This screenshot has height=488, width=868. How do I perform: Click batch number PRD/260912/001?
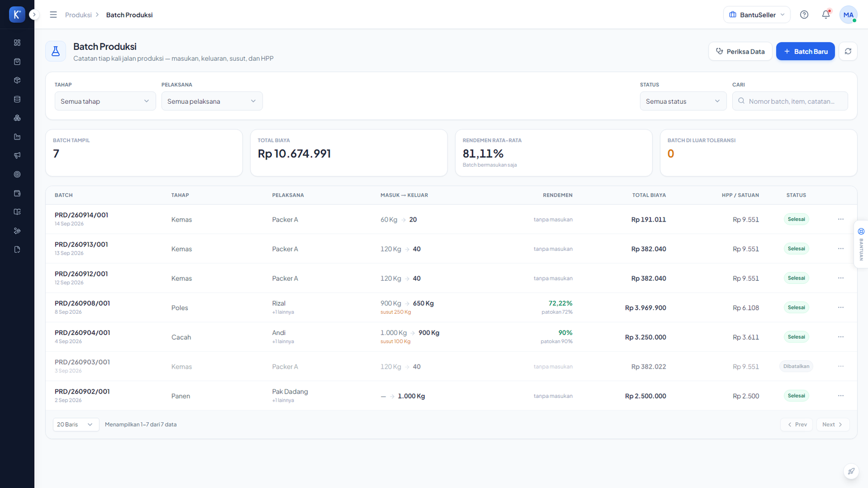[81, 274]
